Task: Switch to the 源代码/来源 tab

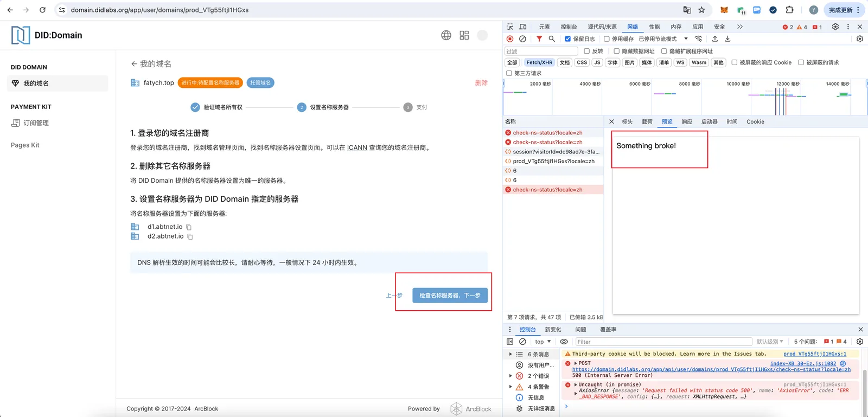Action: tap(602, 27)
